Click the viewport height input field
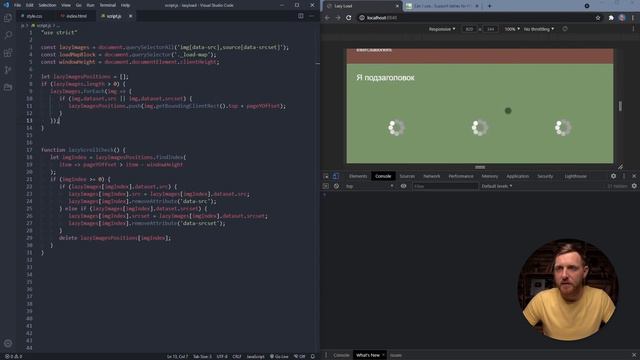640x360 pixels. tap(491, 29)
